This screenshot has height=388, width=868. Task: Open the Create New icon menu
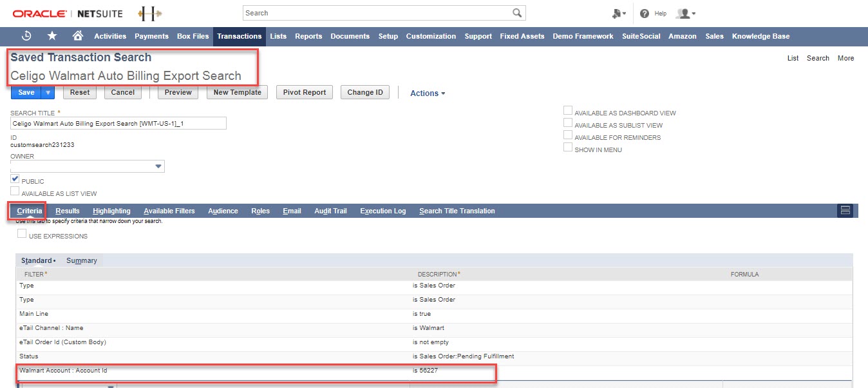pyautogui.click(x=619, y=13)
